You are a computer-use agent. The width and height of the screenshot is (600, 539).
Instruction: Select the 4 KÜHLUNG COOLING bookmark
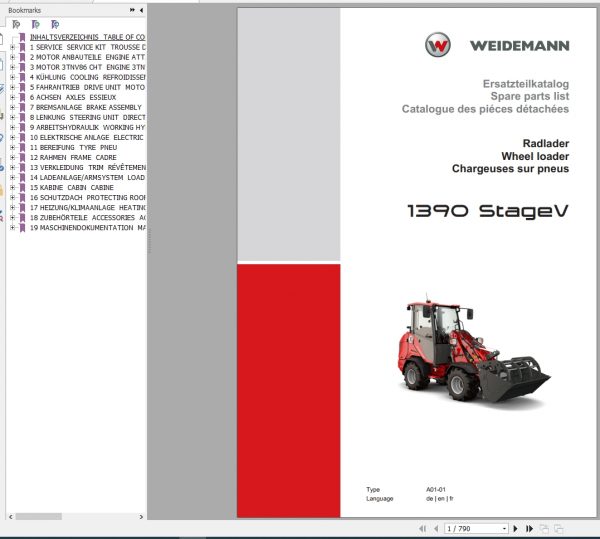tap(87, 77)
